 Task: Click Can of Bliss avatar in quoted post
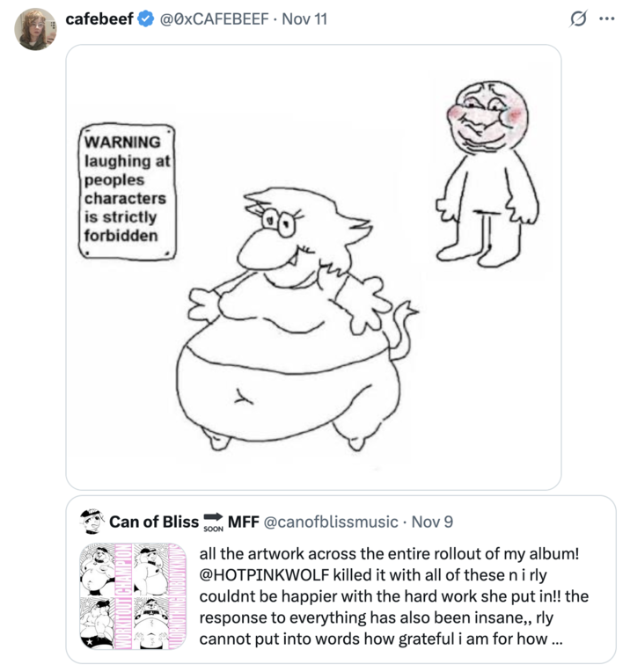tap(92, 521)
